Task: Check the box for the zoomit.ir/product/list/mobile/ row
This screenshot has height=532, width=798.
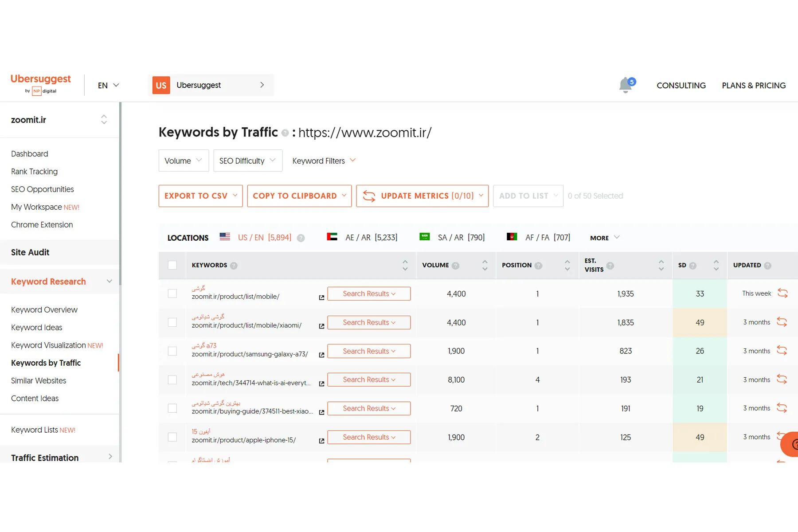Action: coord(172,293)
